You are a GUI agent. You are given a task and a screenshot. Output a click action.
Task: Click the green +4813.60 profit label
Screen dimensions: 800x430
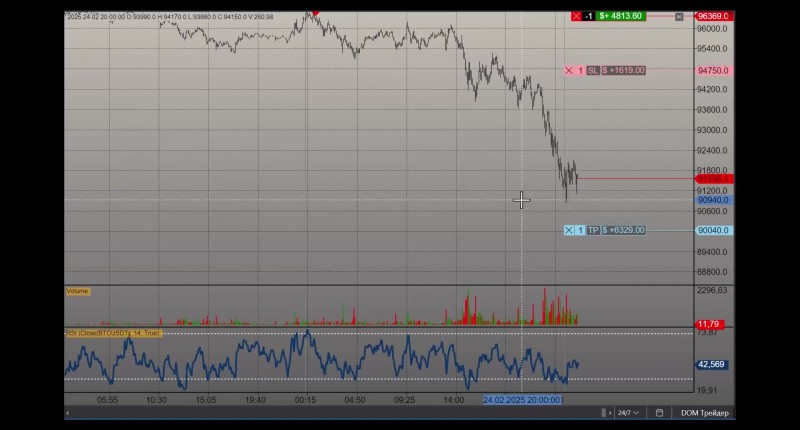[620, 16]
